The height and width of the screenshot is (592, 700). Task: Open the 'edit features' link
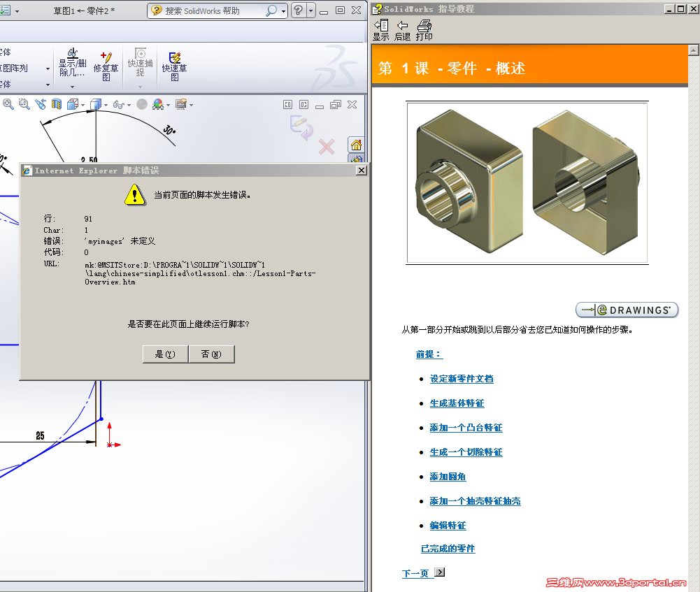coord(448,526)
